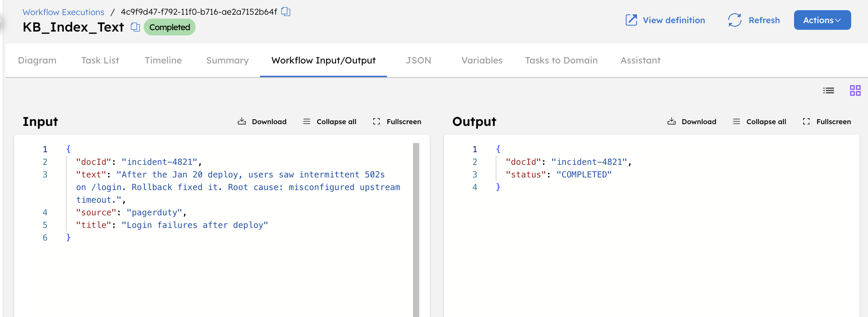
Task: Download the Input JSON
Action: coord(262,121)
